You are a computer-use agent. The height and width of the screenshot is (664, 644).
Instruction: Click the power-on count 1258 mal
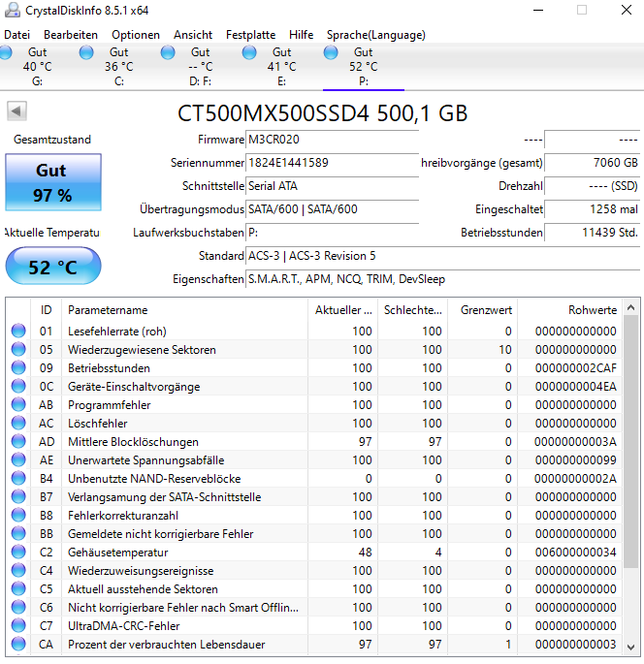592,209
